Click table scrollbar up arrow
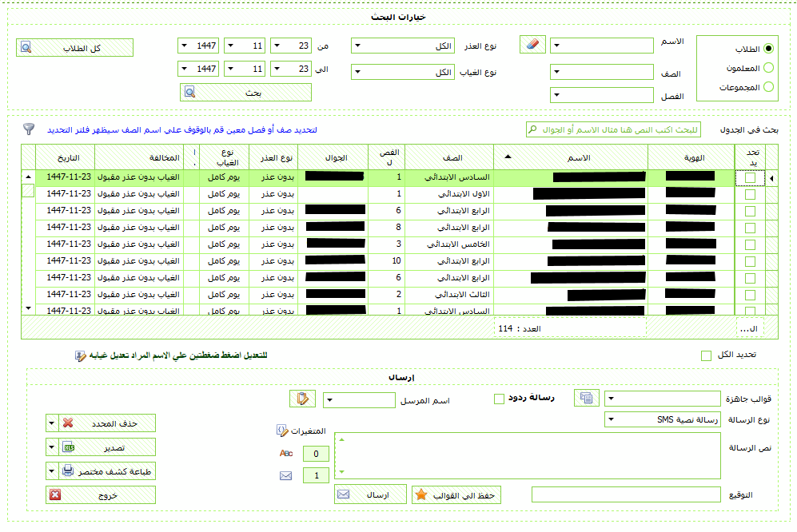Image resolution: width=797 pixels, height=532 pixels. 29,177
